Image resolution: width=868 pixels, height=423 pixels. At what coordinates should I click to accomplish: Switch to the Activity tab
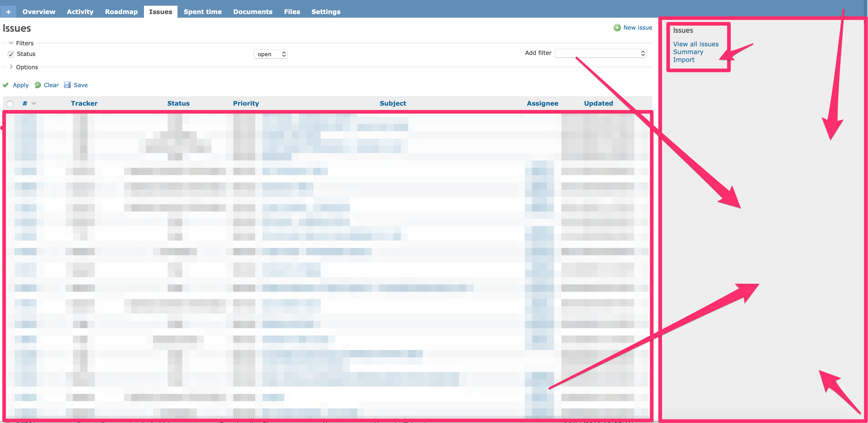[80, 12]
